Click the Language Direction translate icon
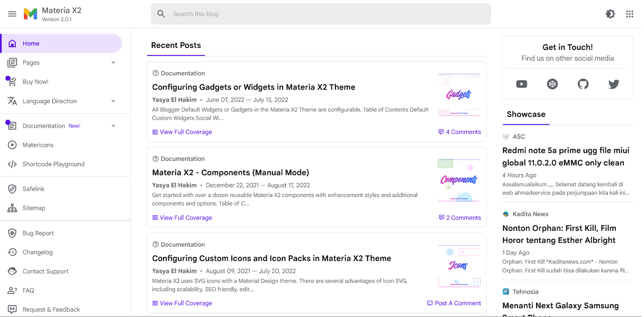Viewport: 644px width, 317px height. coord(12,101)
